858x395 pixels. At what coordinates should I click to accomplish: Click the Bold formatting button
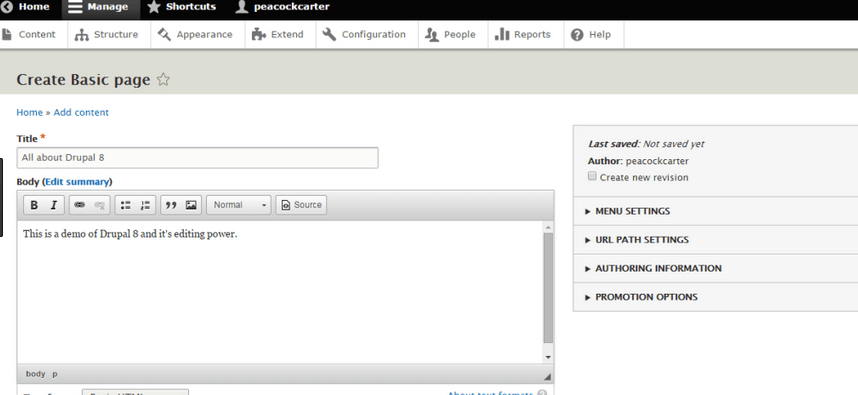tap(34, 205)
